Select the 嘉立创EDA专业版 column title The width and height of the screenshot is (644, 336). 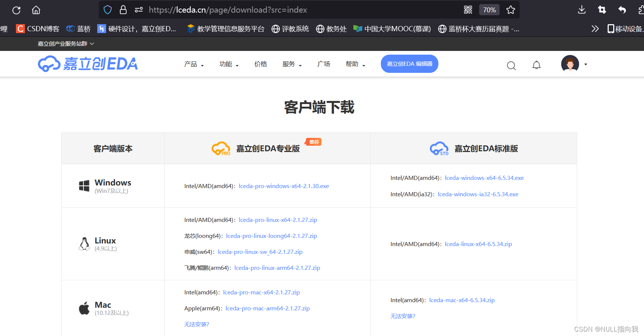(268, 149)
